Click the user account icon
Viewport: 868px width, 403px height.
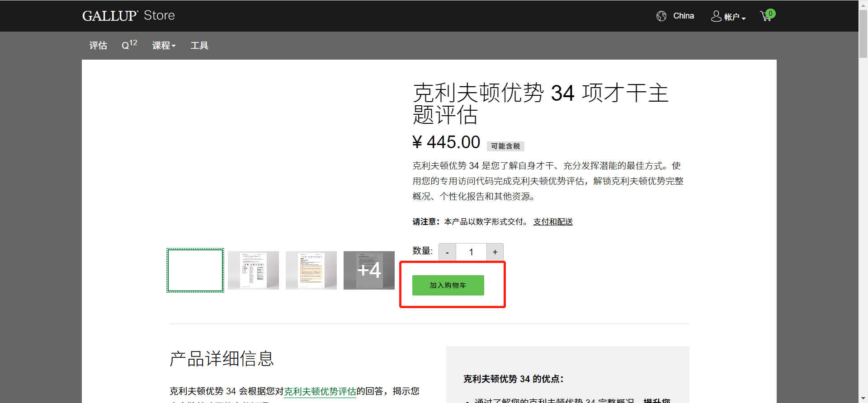[x=716, y=16]
